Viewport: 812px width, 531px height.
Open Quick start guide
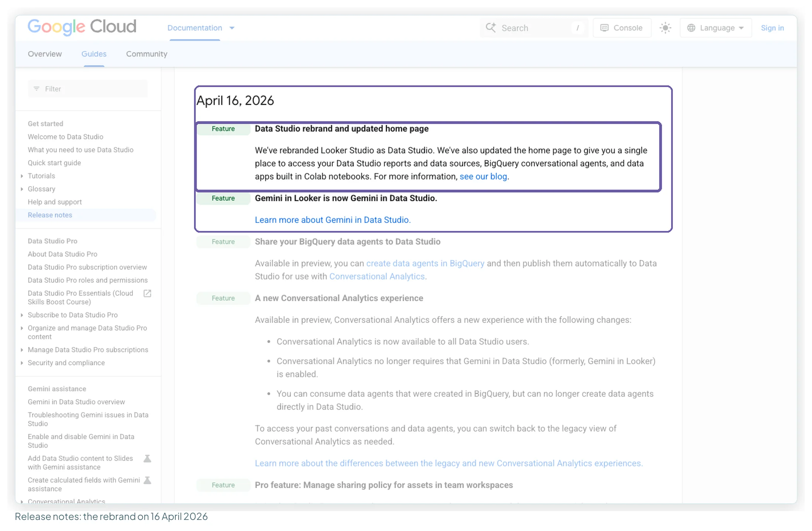(x=54, y=163)
